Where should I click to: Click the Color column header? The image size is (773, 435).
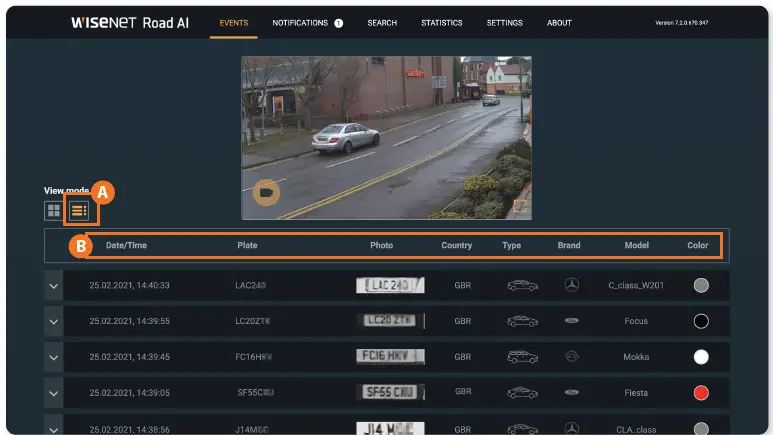point(698,245)
